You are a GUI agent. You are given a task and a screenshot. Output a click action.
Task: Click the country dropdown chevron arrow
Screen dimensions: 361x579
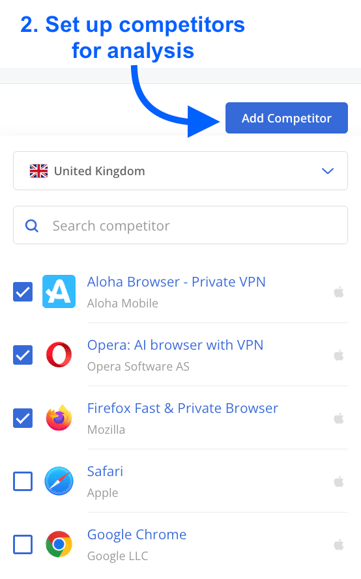click(327, 171)
